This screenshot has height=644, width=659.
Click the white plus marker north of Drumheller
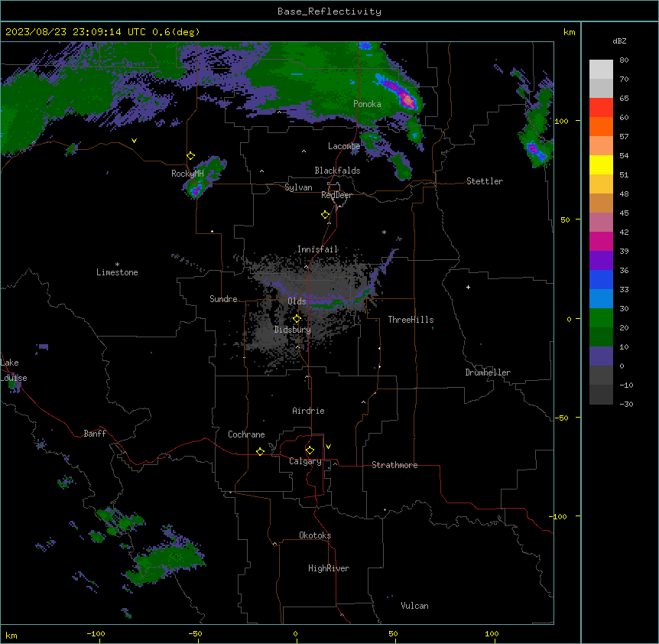(468, 287)
